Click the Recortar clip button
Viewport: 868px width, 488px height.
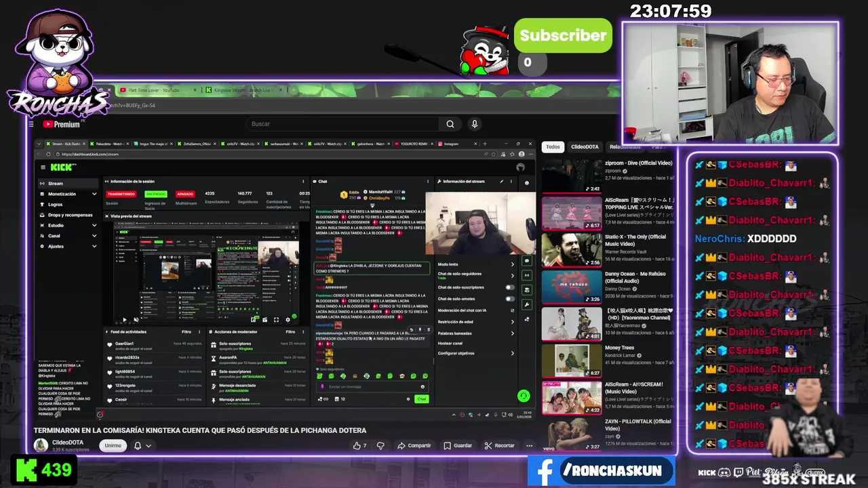coord(499,445)
